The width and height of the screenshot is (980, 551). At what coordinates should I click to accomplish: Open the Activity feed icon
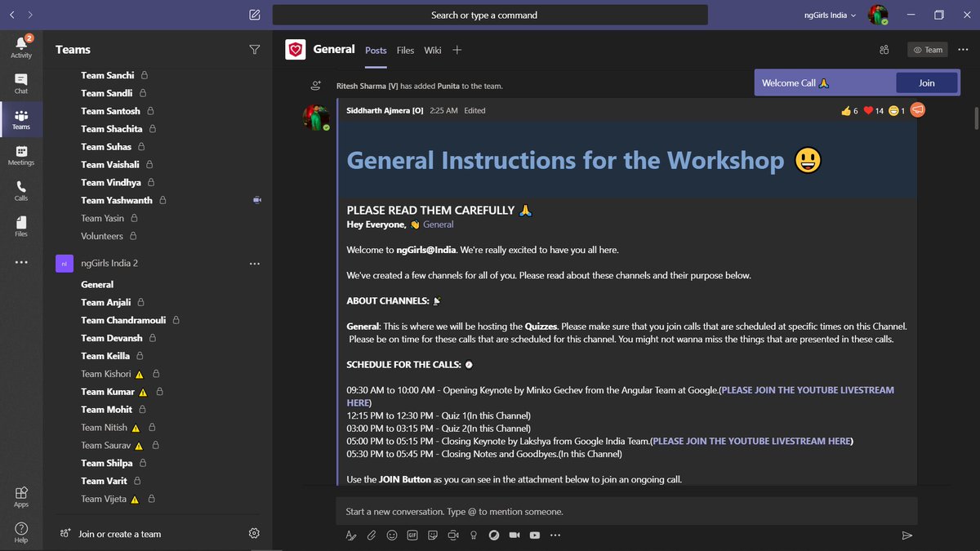coord(21,46)
